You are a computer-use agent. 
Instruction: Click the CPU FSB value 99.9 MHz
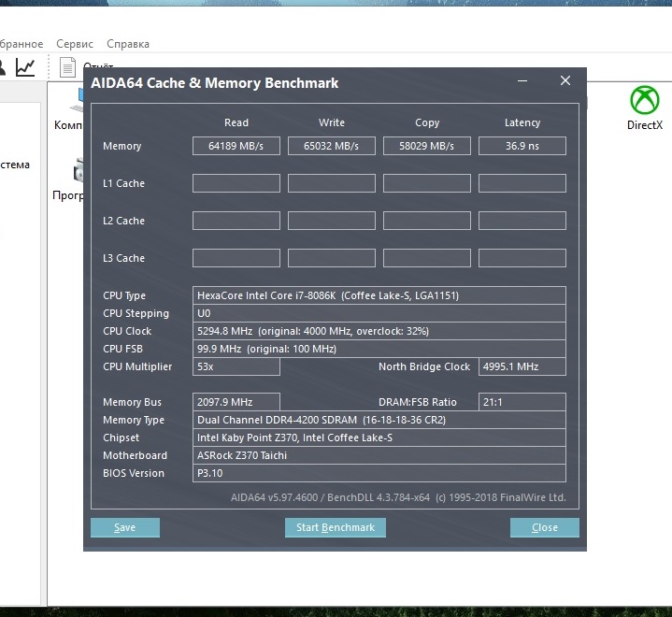(379, 349)
